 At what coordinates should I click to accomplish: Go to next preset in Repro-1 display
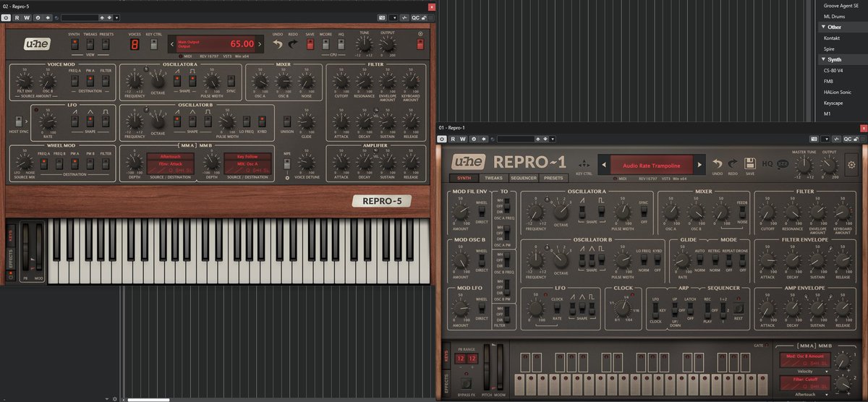pyautogui.click(x=699, y=166)
